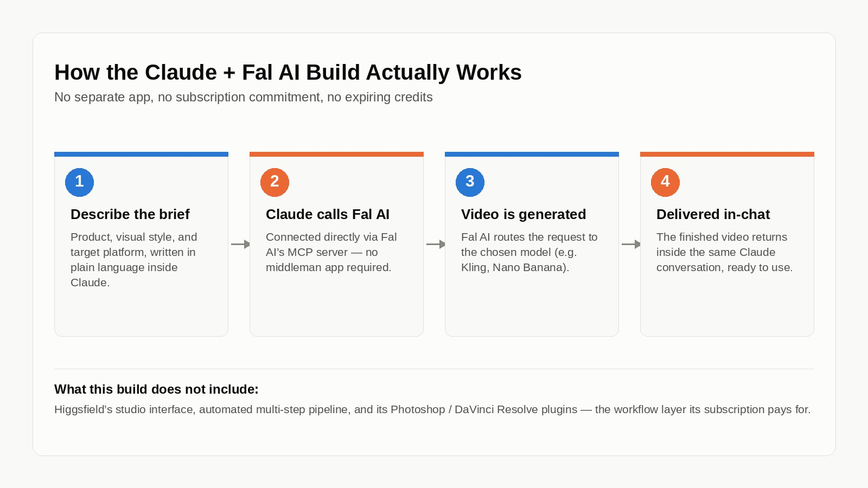Viewport: 868px width, 488px height.
Task: Click the orange number 4 circle
Action: pos(665,182)
